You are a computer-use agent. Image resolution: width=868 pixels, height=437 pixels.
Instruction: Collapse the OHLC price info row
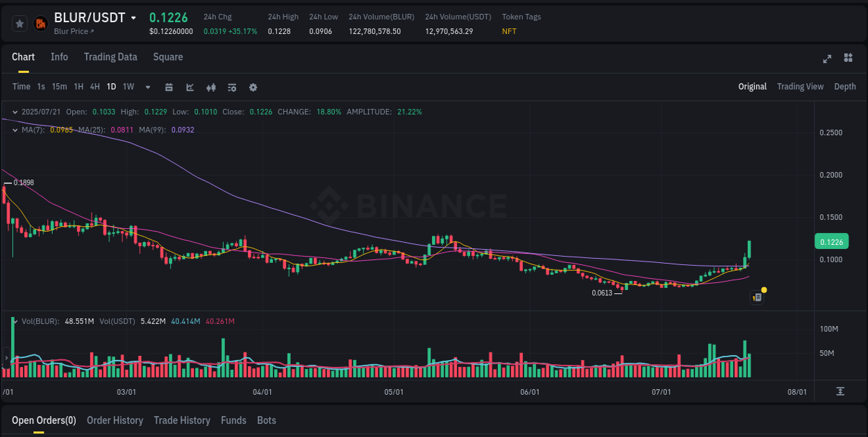pyautogui.click(x=14, y=111)
